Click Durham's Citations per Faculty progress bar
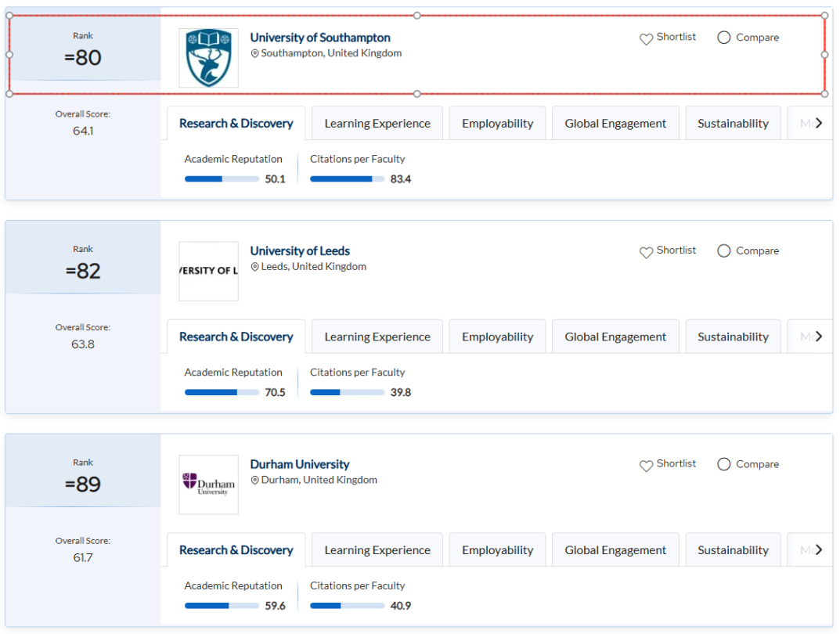The width and height of the screenshot is (840, 634). pos(347,606)
